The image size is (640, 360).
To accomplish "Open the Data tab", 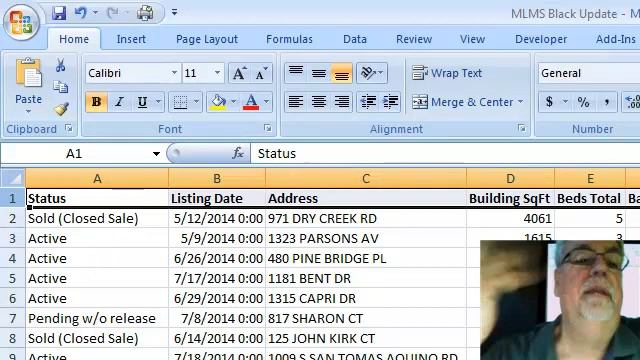I will (355, 39).
